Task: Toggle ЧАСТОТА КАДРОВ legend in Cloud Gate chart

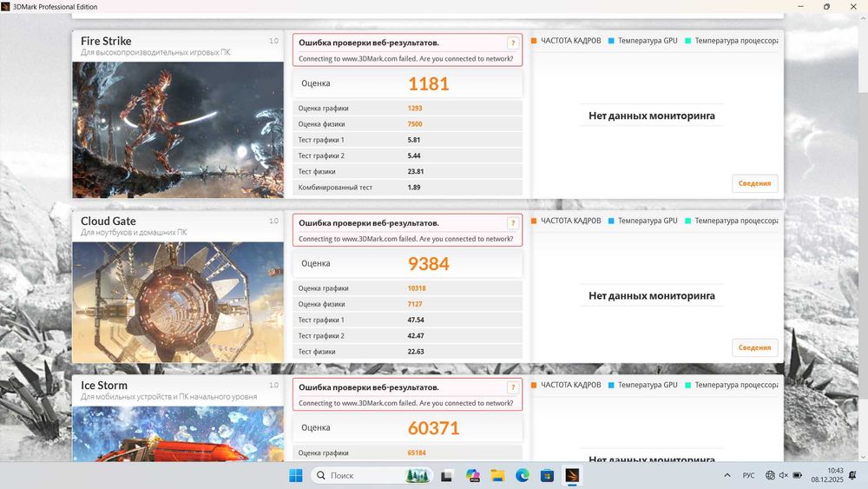Action: click(566, 221)
